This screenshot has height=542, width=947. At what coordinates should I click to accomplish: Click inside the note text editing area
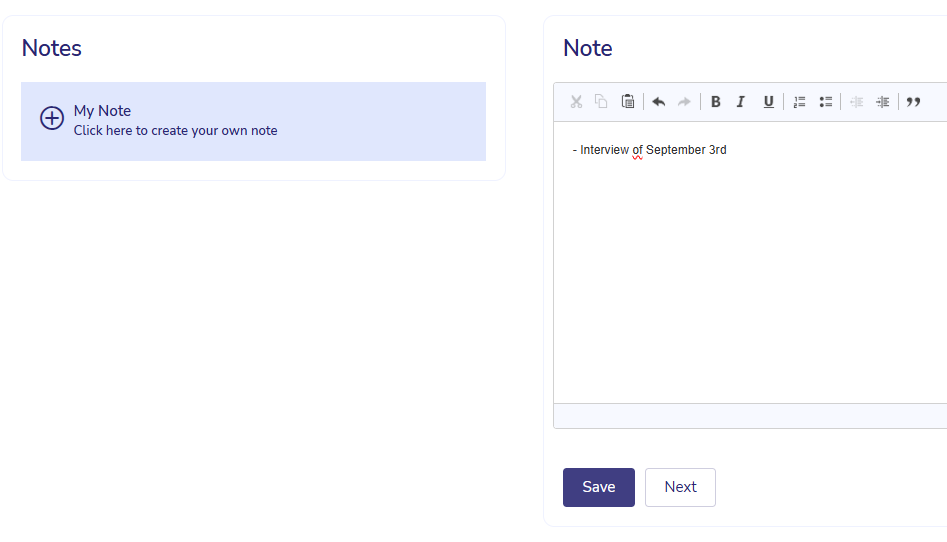(x=750, y=262)
